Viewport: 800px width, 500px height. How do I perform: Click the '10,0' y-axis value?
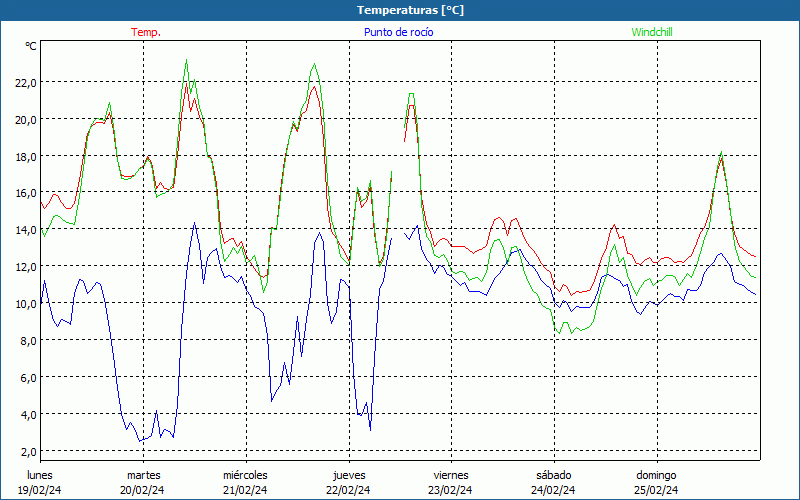pos(26,304)
